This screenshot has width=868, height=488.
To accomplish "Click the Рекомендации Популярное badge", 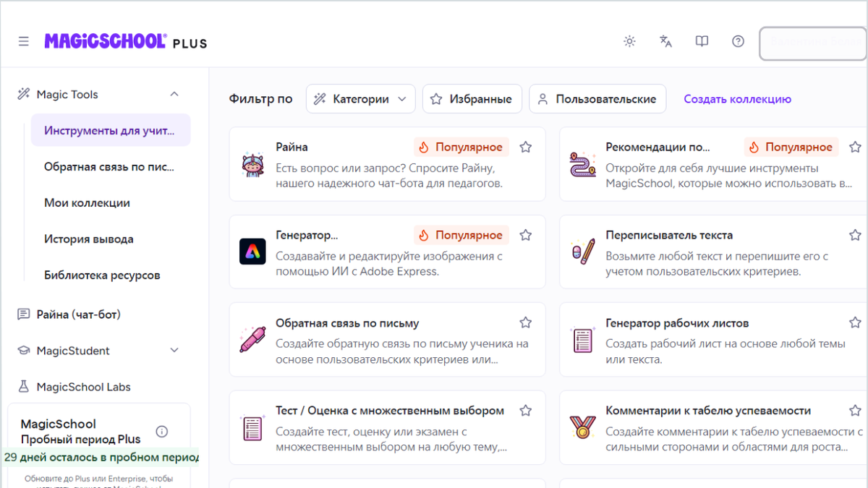I will (791, 147).
